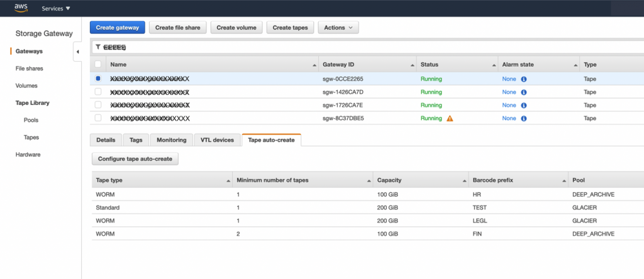Open Hardware in the sidebar
The height and width of the screenshot is (279, 644).
click(28, 155)
